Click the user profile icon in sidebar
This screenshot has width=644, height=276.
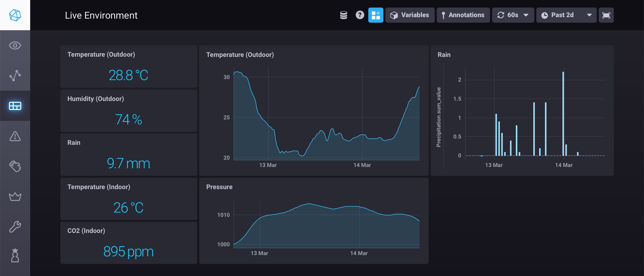(15, 256)
